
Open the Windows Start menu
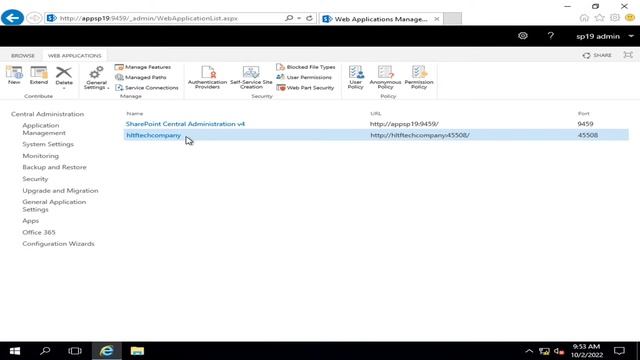[15, 351]
